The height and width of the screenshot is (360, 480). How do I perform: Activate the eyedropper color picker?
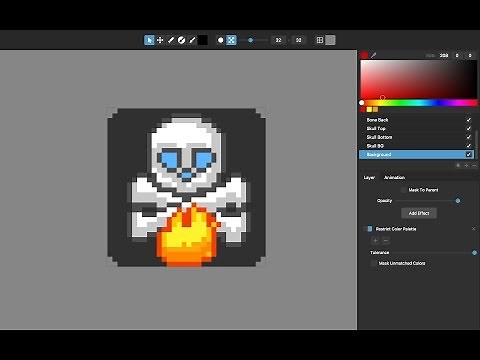(374, 55)
